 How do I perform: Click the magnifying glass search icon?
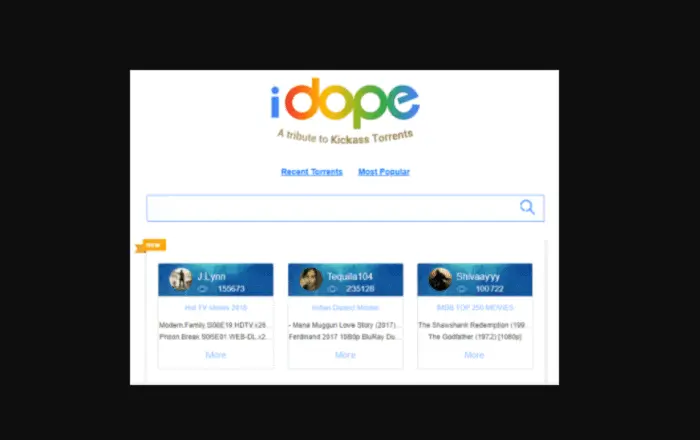[x=527, y=208]
